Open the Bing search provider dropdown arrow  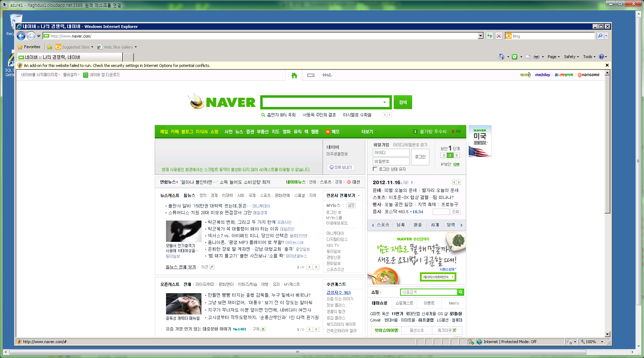point(606,36)
